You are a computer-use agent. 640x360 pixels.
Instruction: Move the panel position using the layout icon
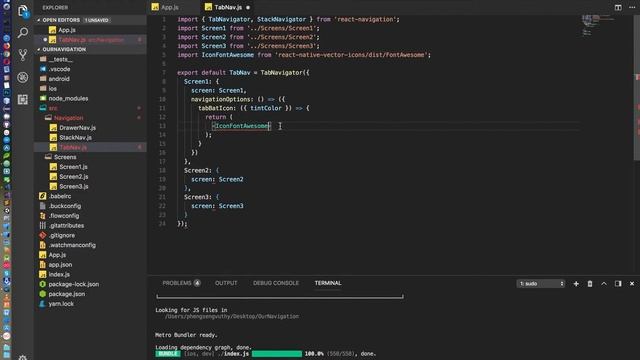click(618, 284)
